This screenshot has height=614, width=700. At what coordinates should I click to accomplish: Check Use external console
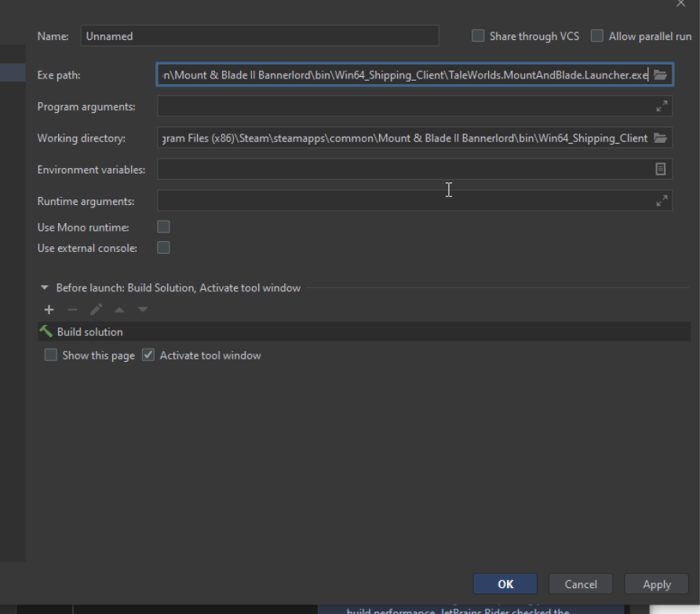click(x=163, y=248)
